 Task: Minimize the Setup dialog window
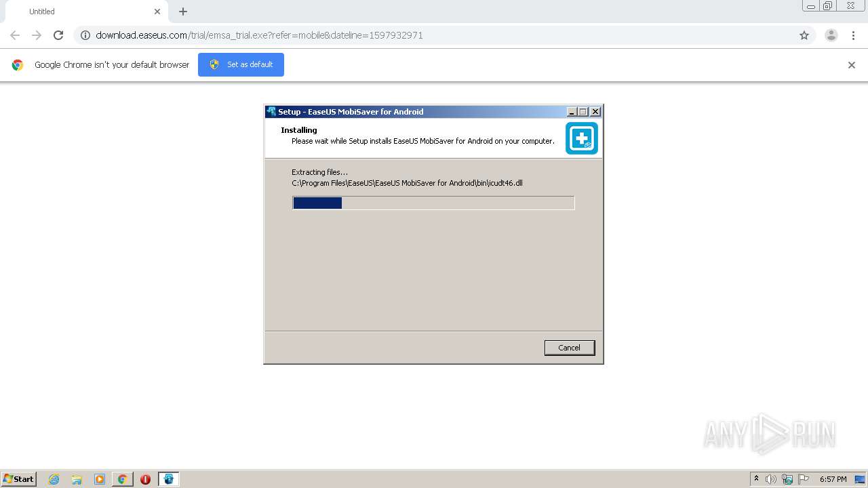coord(572,112)
